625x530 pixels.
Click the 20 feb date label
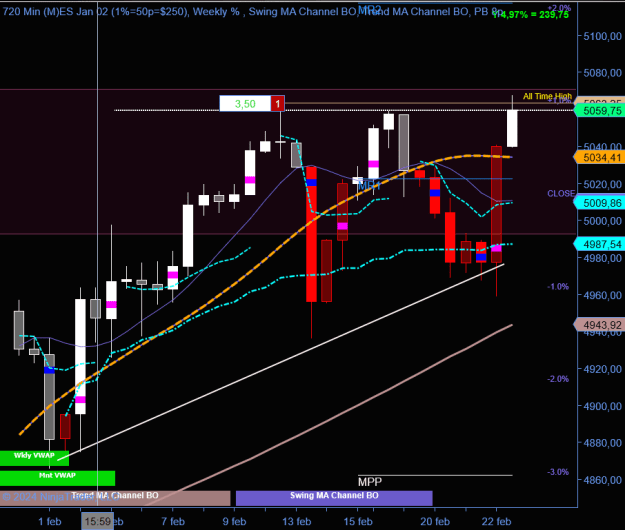click(x=435, y=522)
